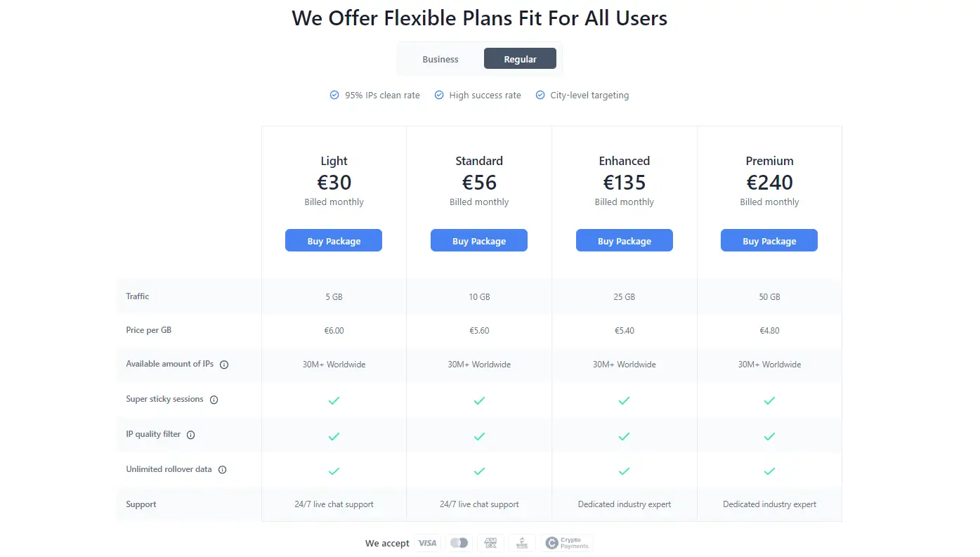
Task: Switch to the Business plans tab
Action: pos(440,59)
